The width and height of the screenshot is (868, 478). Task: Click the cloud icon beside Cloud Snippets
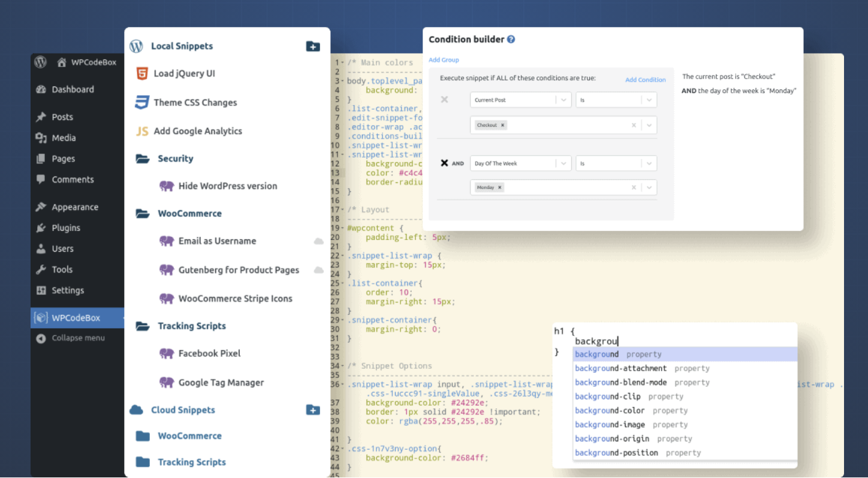coord(137,410)
